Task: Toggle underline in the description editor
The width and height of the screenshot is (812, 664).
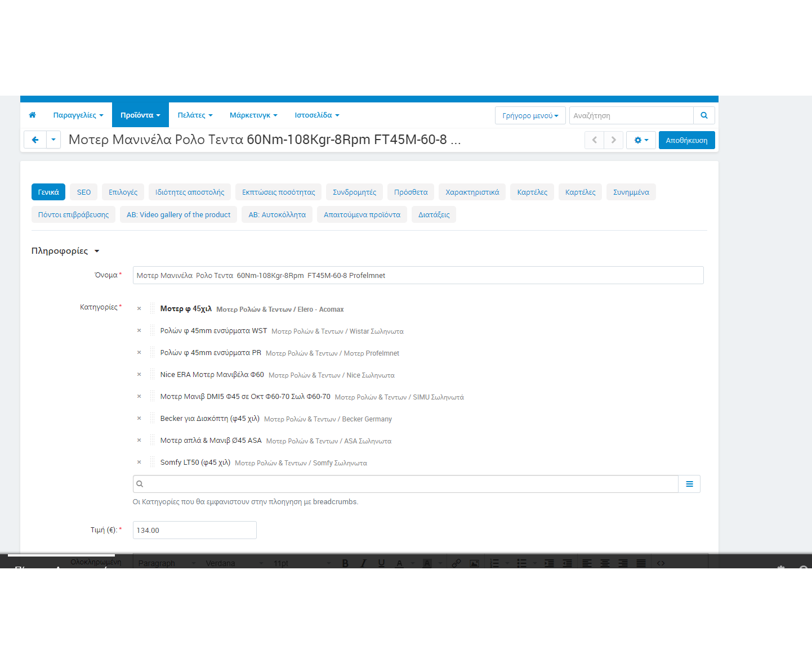Action: pyautogui.click(x=381, y=563)
